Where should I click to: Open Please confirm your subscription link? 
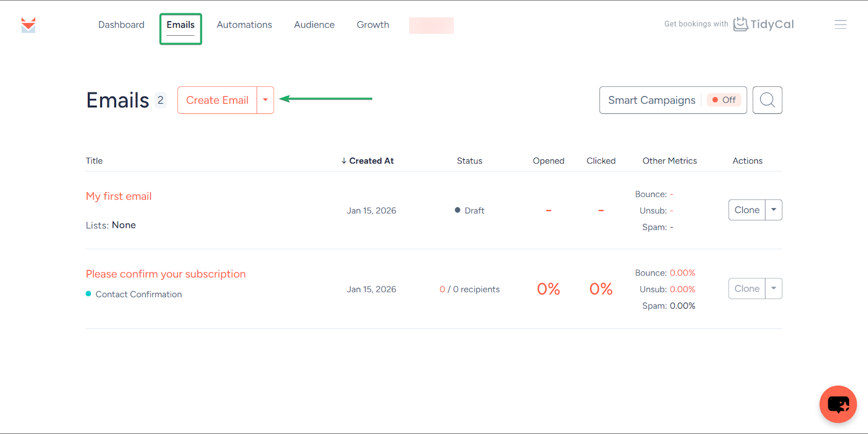165,274
